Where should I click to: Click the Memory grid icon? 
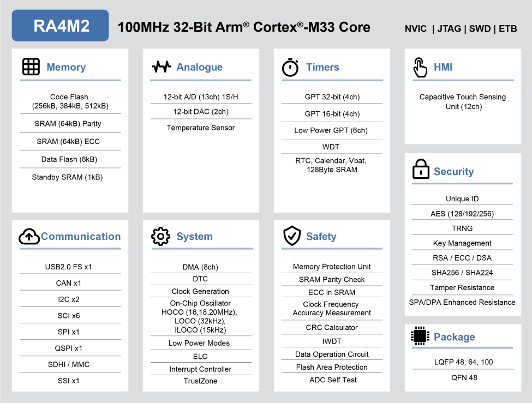pos(31,67)
